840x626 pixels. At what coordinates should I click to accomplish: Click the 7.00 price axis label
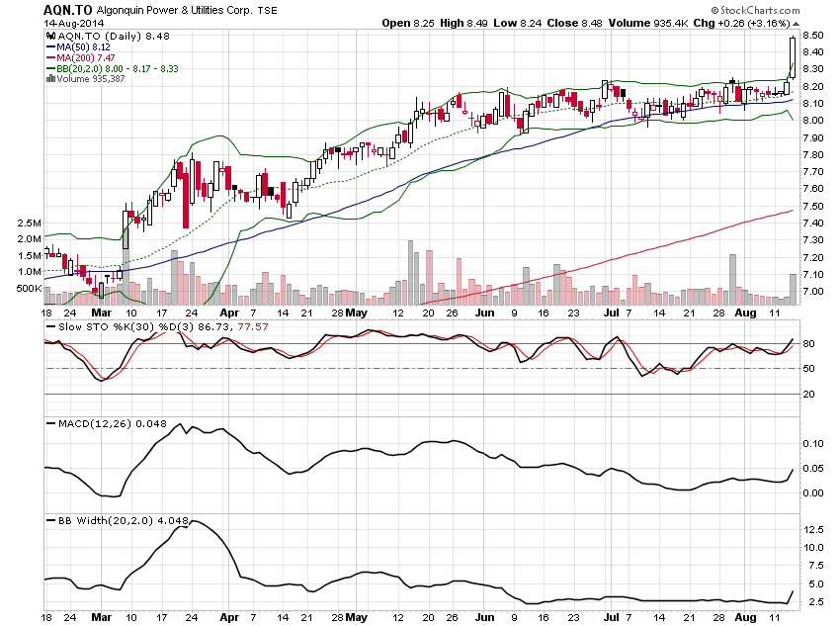coord(813,292)
